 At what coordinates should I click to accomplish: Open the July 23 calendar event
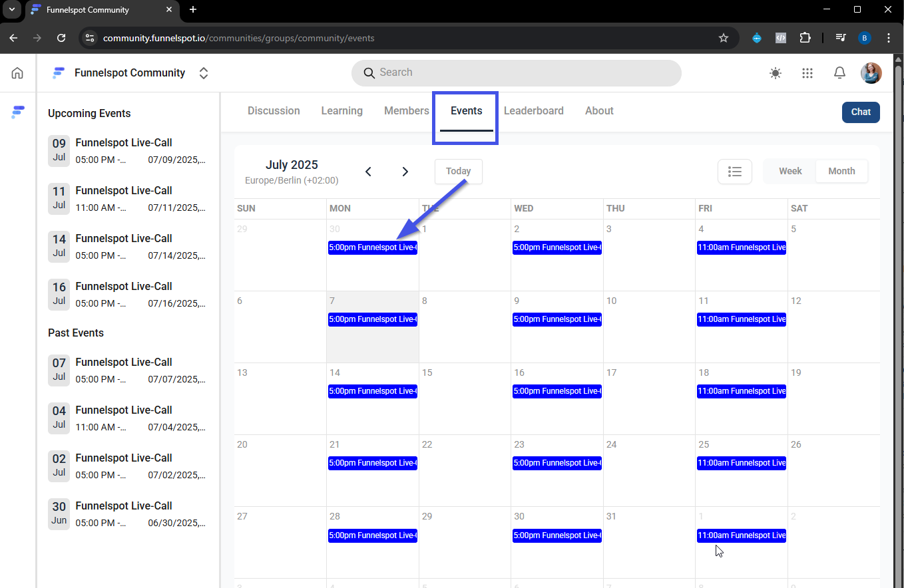(557, 463)
